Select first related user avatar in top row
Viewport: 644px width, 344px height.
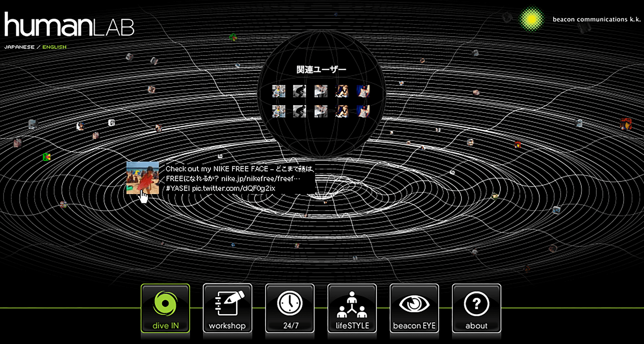tap(279, 91)
